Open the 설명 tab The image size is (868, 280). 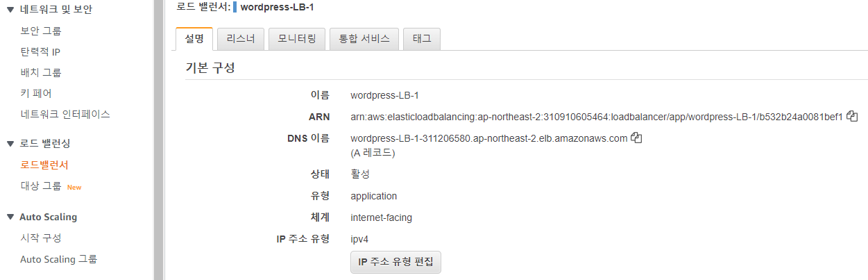(194, 39)
